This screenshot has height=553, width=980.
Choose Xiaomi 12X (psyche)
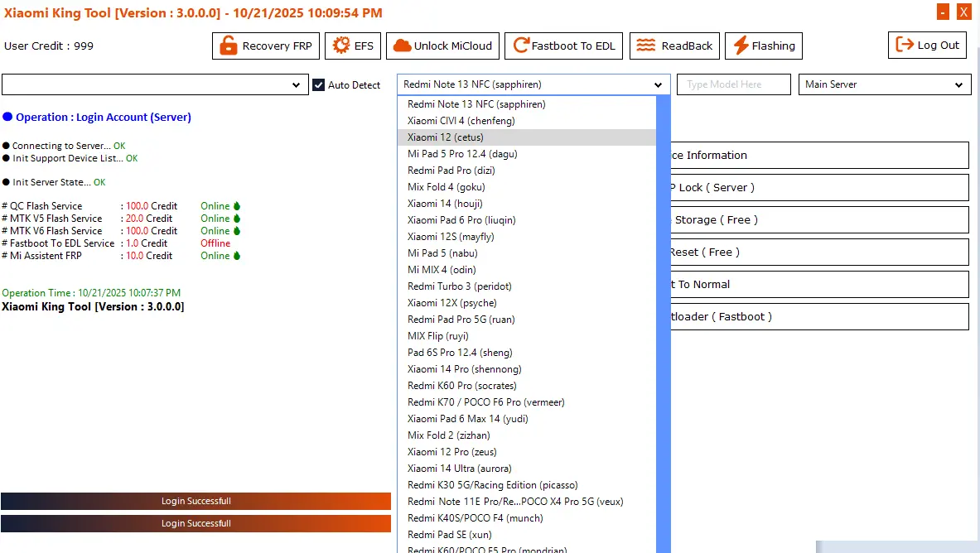tap(527, 303)
